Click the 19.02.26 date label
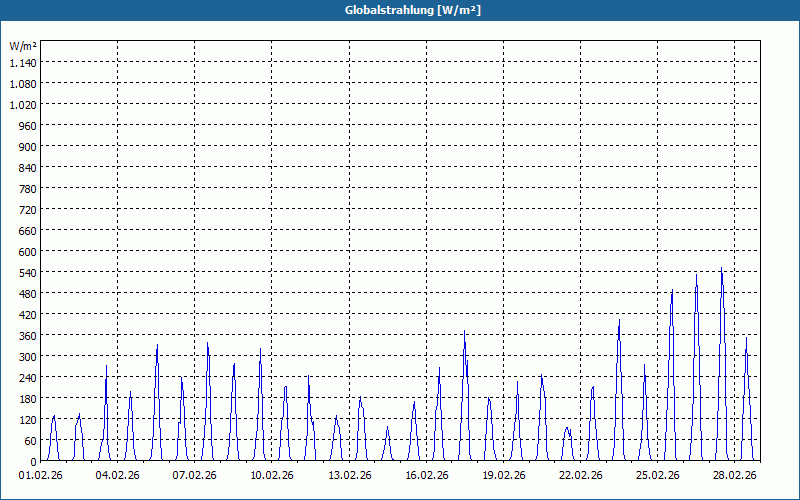The image size is (800, 500). pos(504,476)
